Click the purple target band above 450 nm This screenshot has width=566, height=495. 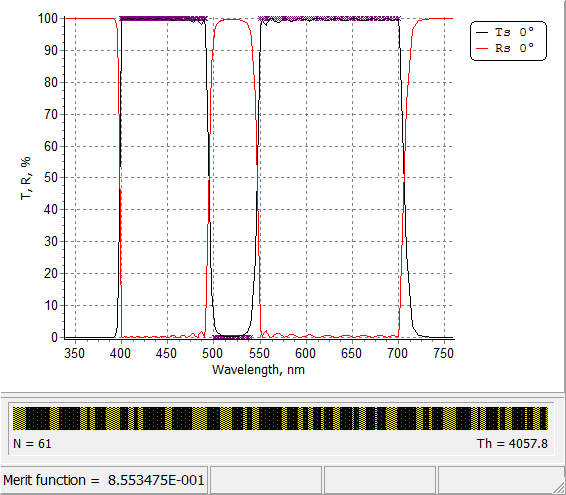[x=163, y=18]
